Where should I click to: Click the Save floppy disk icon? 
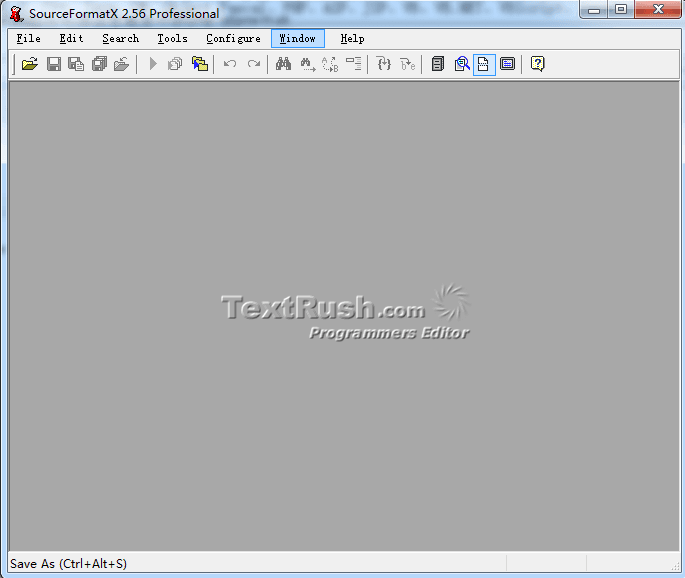coord(53,64)
